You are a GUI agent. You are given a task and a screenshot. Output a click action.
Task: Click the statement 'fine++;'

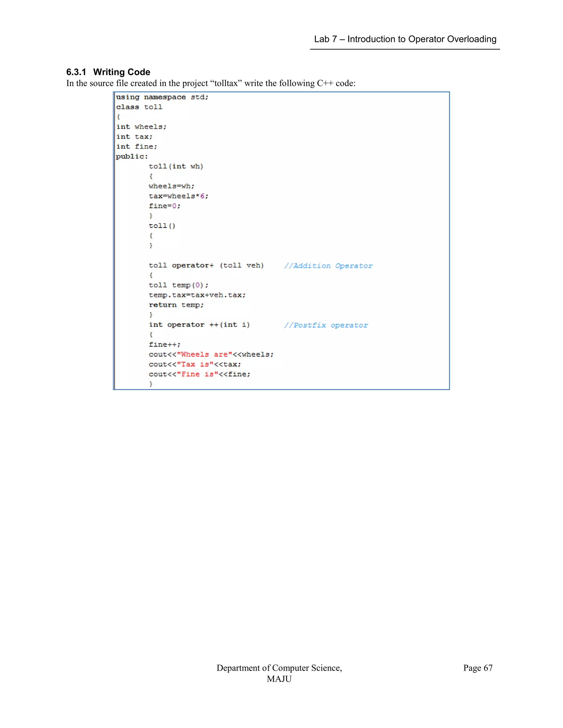coord(164,345)
